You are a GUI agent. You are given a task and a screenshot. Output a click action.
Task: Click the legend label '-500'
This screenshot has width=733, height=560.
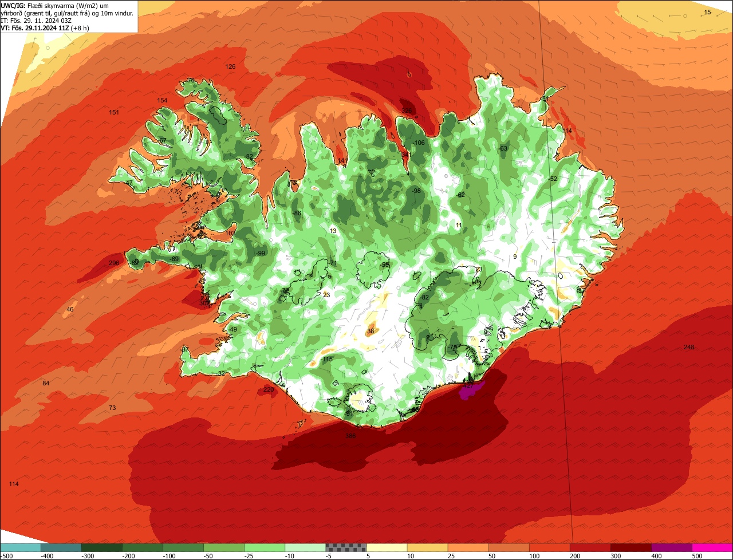click(x=6, y=555)
